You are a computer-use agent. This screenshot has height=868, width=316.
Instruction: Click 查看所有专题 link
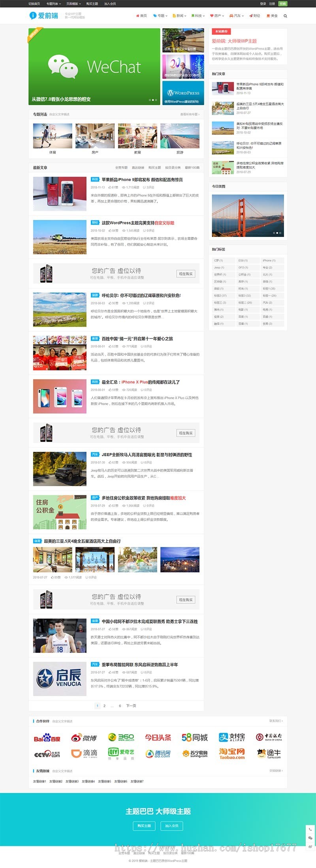point(190,115)
